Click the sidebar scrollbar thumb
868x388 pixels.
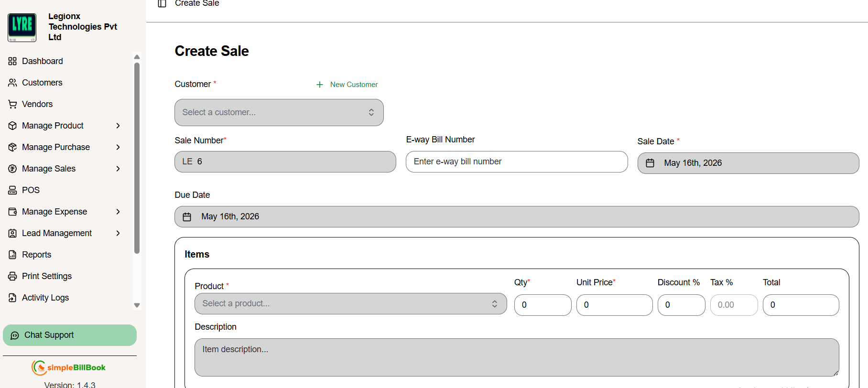pos(137,158)
